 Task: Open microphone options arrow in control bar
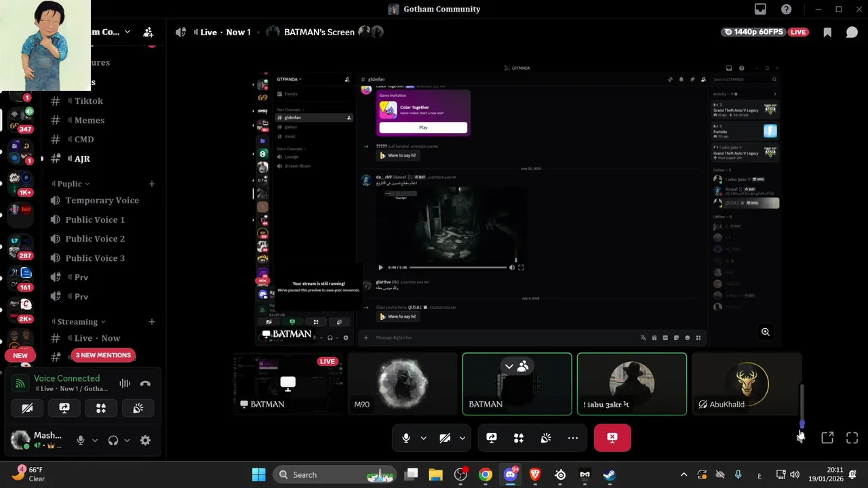coord(423,438)
